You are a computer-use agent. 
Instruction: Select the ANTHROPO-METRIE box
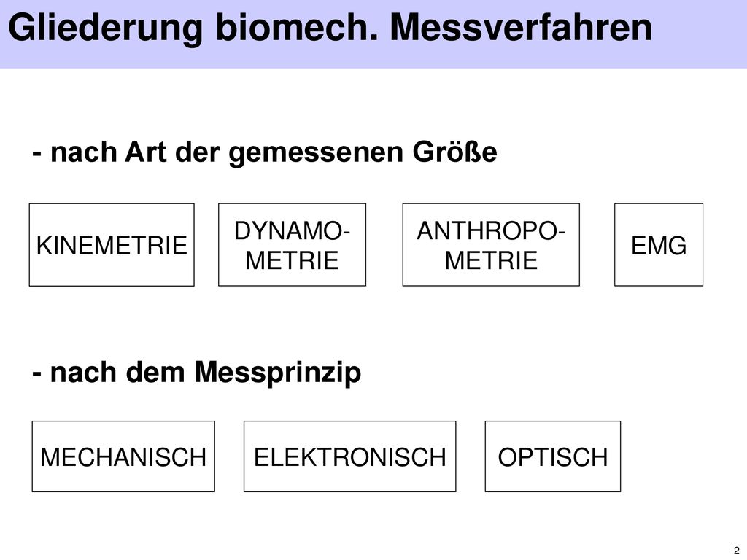coord(491,245)
